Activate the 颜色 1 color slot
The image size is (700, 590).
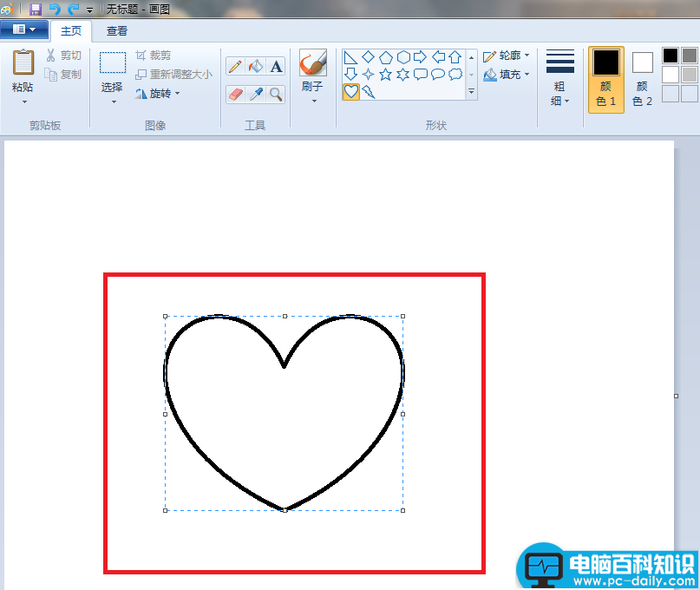point(605,79)
